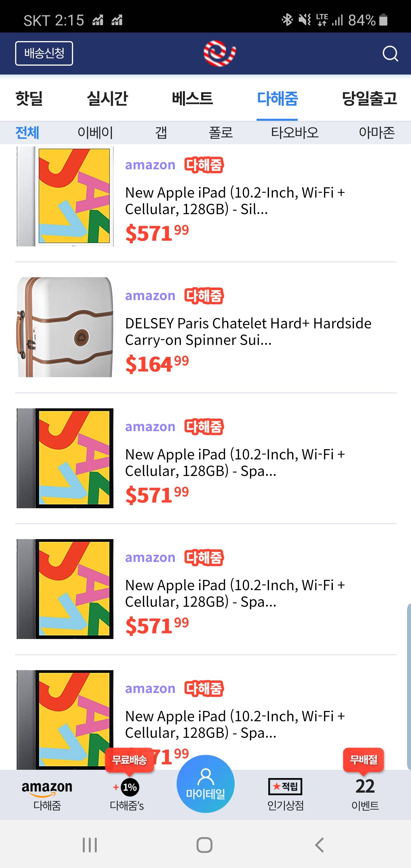Select the 베스트 tab
Screen dimensions: 411x868
click(x=192, y=99)
